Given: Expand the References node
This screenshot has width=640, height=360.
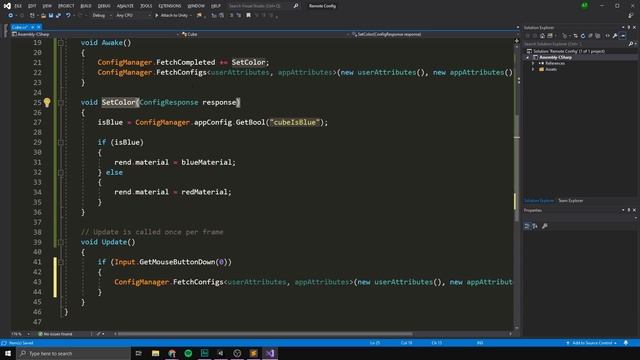Looking at the screenshot, I should (x=533, y=64).
